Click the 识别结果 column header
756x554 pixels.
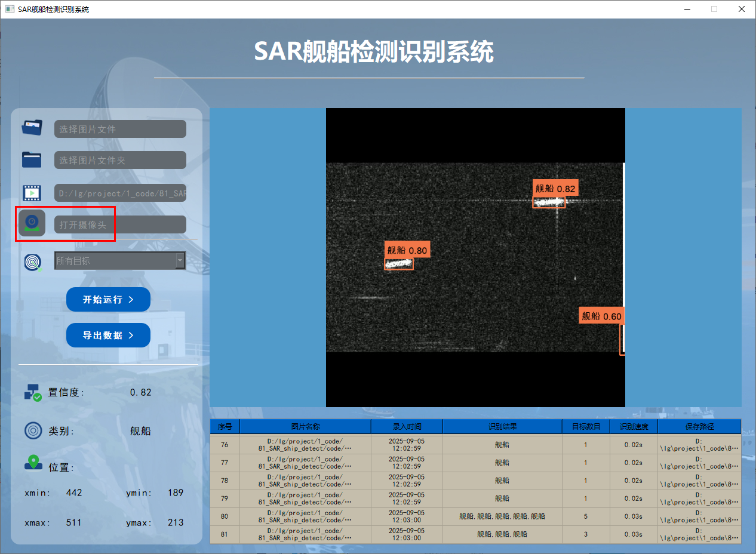pyautogui.click(x=502, y=426)
